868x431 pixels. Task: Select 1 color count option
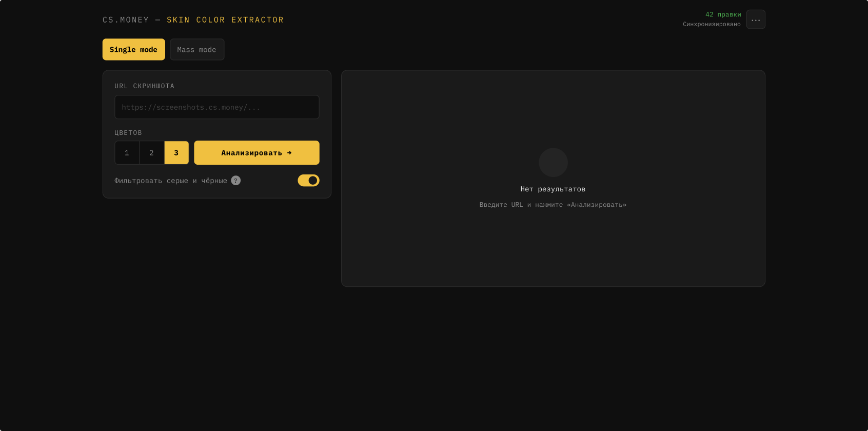tap(127, 153)
